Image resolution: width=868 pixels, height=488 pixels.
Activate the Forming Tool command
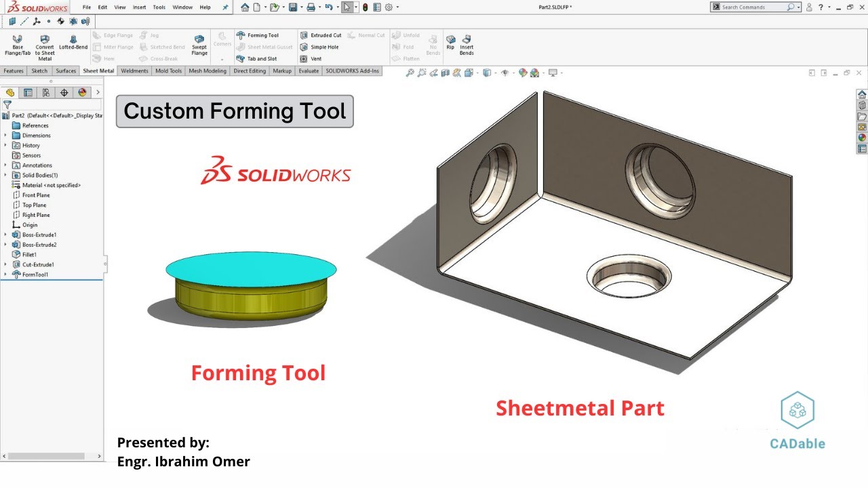point(264,35)
